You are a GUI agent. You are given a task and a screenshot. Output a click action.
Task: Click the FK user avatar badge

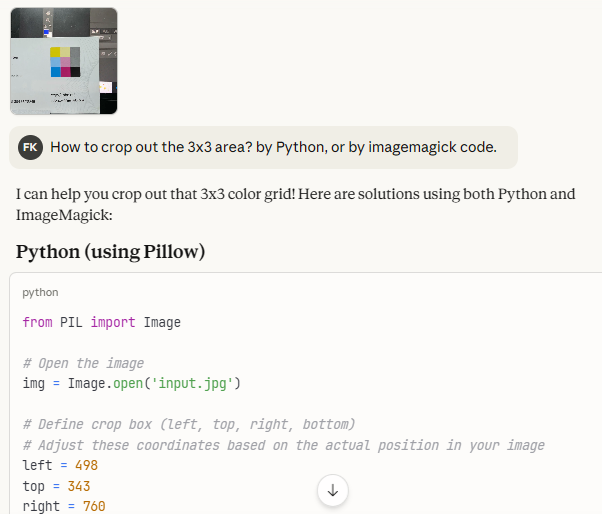[x=30, y=147]
